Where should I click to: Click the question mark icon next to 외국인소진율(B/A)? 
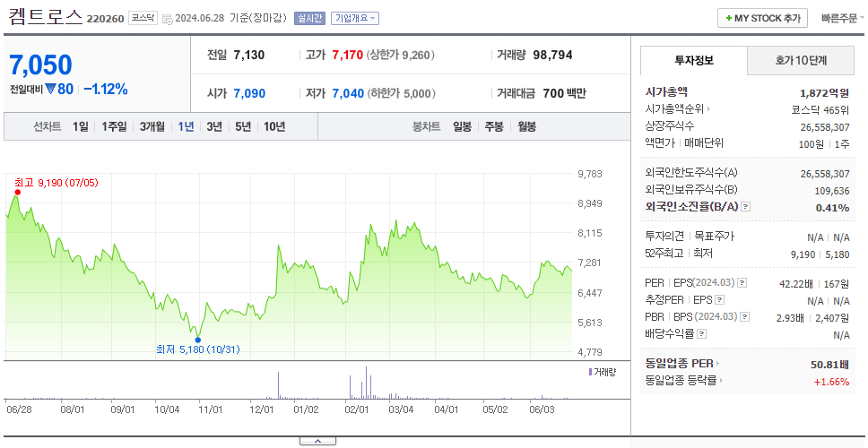[746, 206]
